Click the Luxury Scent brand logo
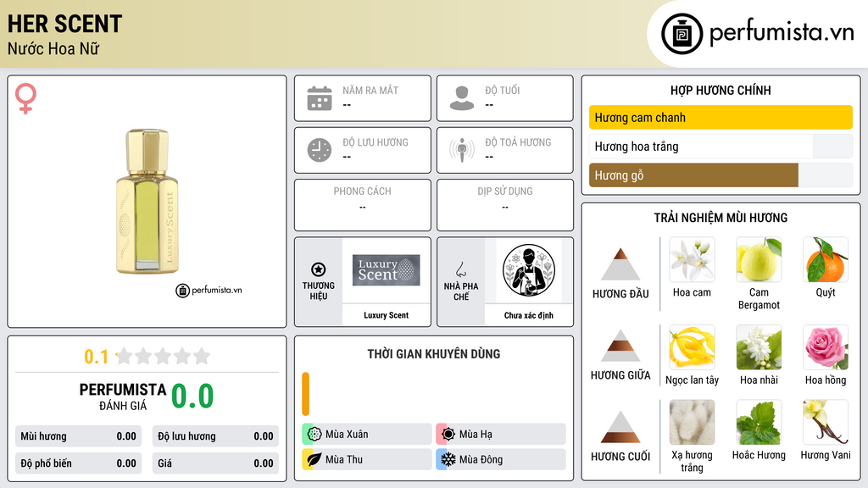868x488 pixels. [386, 270]
